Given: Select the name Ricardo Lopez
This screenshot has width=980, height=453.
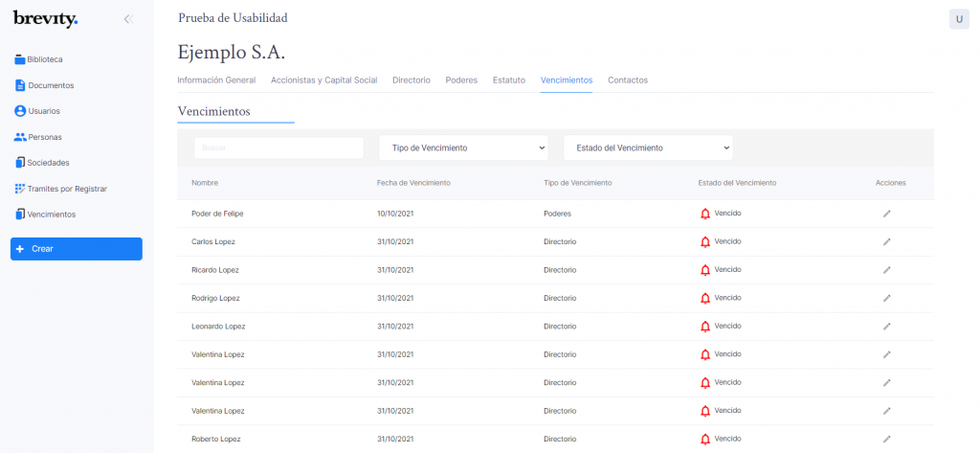Looking at the screenshot, I should click(x=215, y=270).
